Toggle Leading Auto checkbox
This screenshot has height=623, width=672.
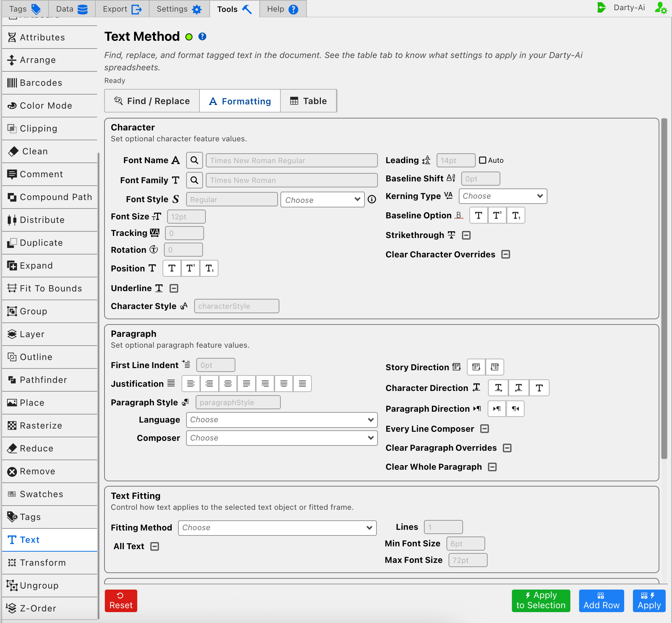(x=483, y=160)
